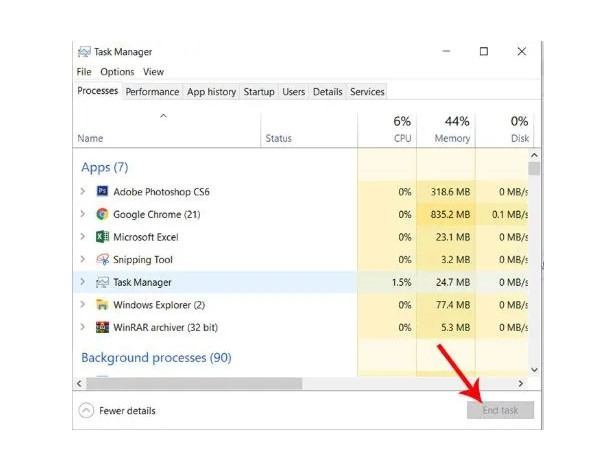The image size is (597, 471).
Task: Click the 77.4 MB memory cell
Action: [446, 305]
